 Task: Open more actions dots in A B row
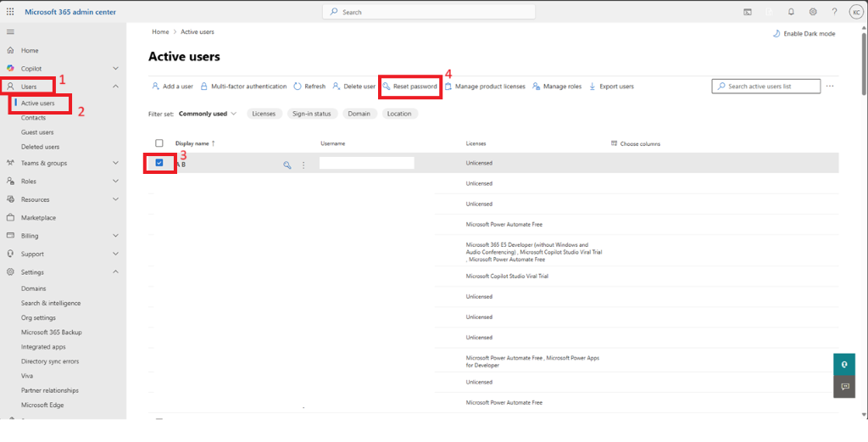tap(303, 165)
